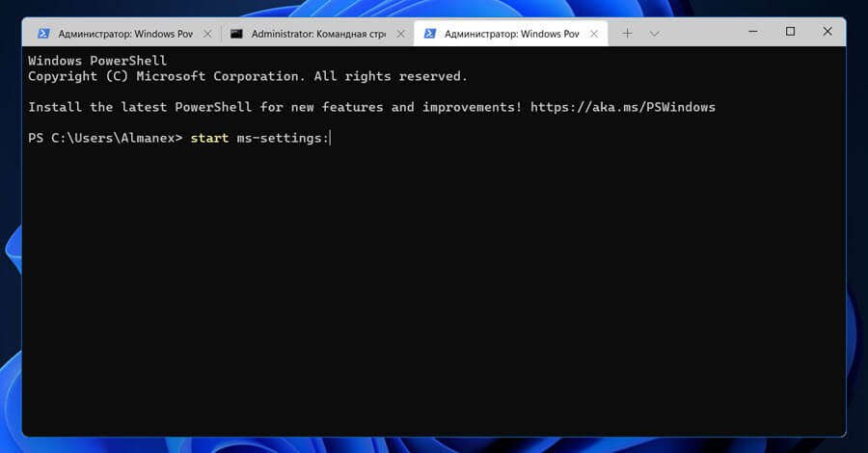Click the yellow 'start' command word
868x453 pixels.
[x=210, y=138]
